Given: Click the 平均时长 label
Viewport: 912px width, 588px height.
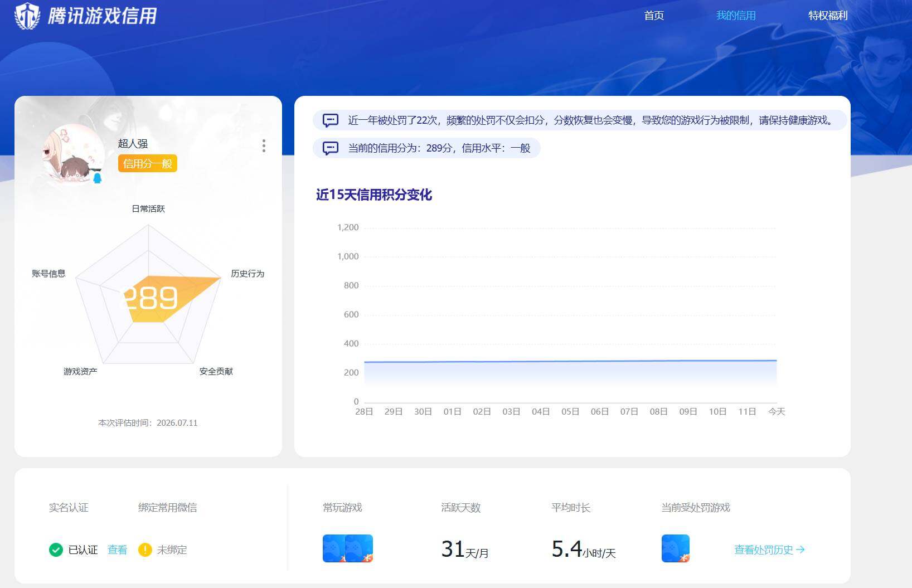Looking at the screenshot, I should [x=571, y=508].
